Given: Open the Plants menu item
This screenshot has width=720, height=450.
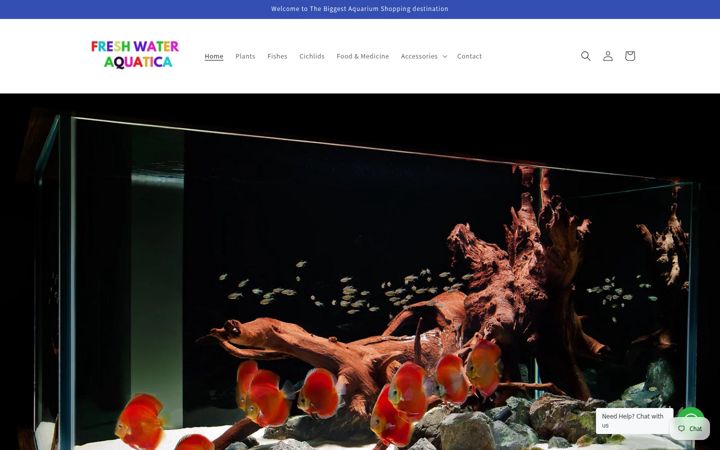Looking at the screenshot, I should [x=245, y=56].
